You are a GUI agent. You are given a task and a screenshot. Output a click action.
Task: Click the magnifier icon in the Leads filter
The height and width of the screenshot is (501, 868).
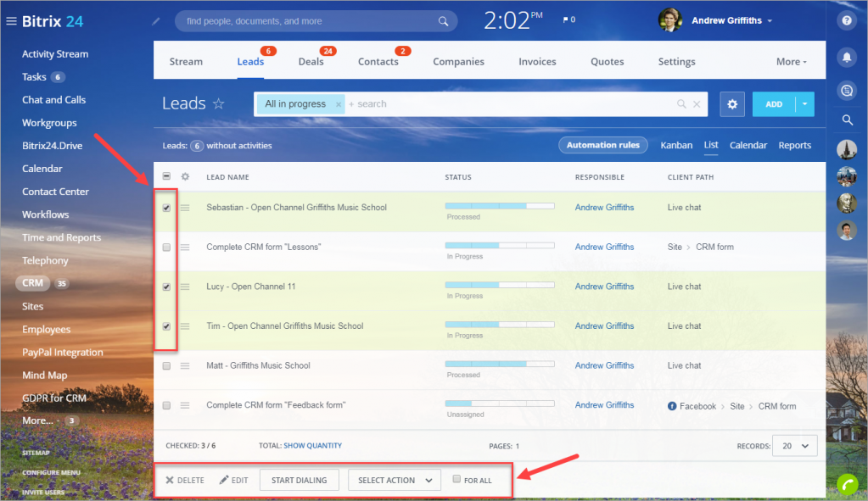[x=681, y=104]
